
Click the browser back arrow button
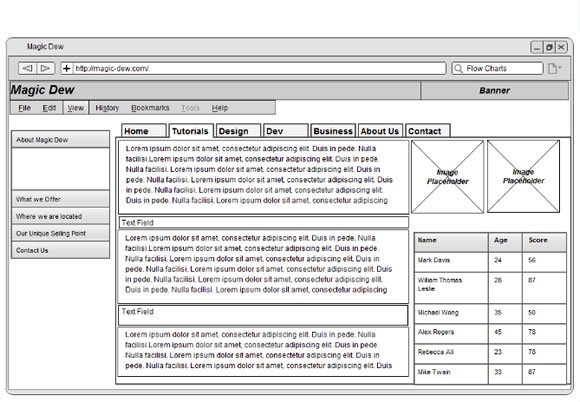pos(27,68)
